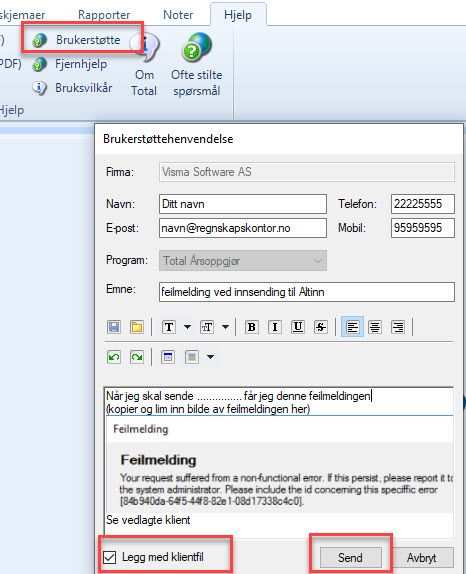Click the Navn input field
466x574 pixels.
coord(243,204)
